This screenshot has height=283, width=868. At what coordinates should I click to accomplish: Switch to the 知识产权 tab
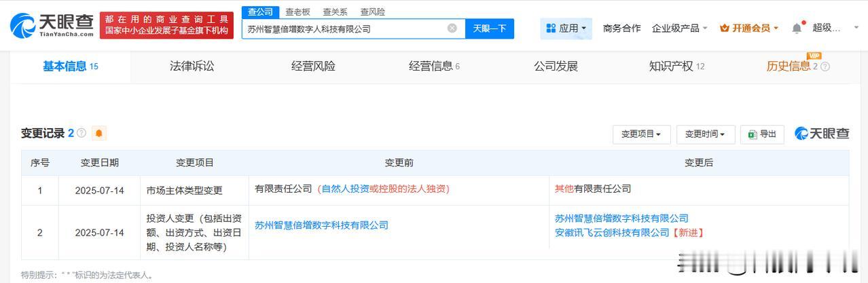point(676,67)
